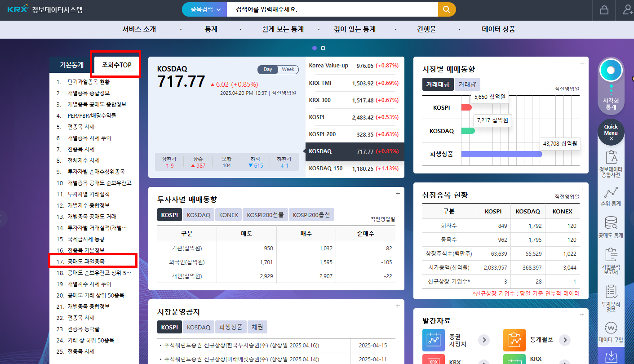This screenshot has height=364, width=634.
Task: Click the green KOSDAQ trading bar
Action: tap(468, 131)
